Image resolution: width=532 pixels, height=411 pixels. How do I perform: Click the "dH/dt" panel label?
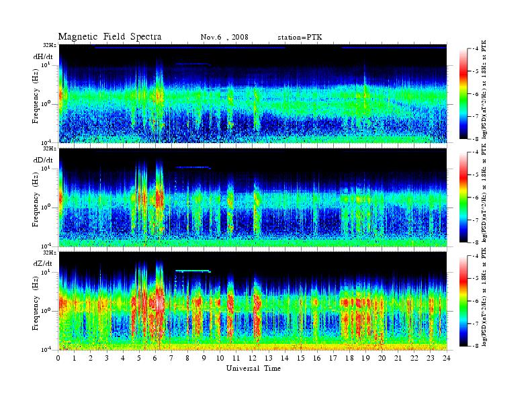[x=43, y=56]
